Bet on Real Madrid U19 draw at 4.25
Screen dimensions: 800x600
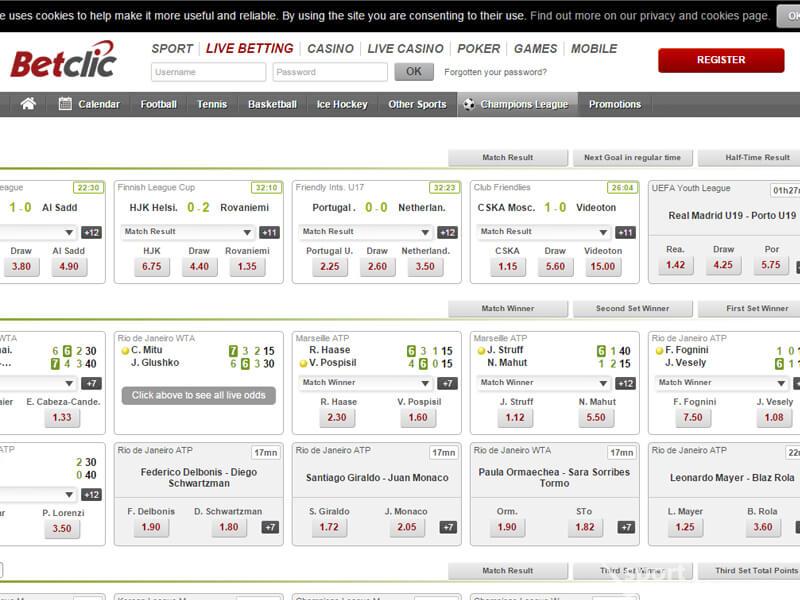click(723, 265)
